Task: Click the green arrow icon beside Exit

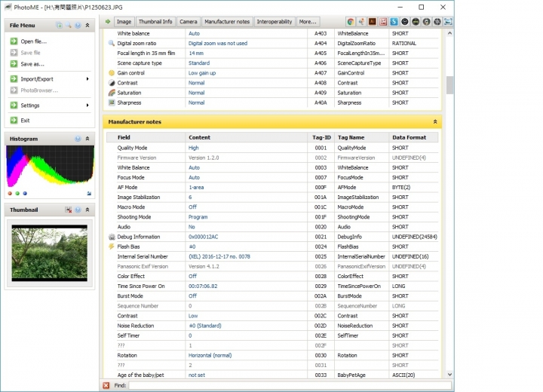Action: point(14,120)
